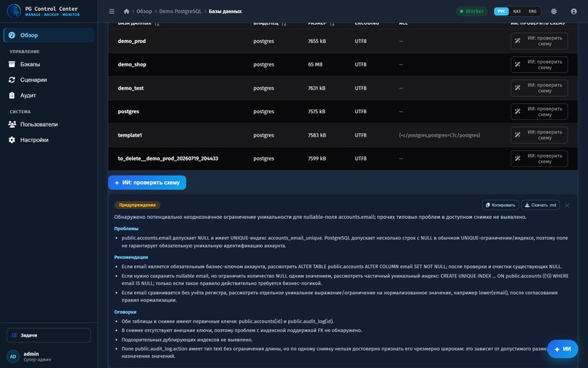The width and height of the screenshot is (588, 368).
Task: Click the Demo PostgreSQL breadcrumb link
Action: click(180, 11)
